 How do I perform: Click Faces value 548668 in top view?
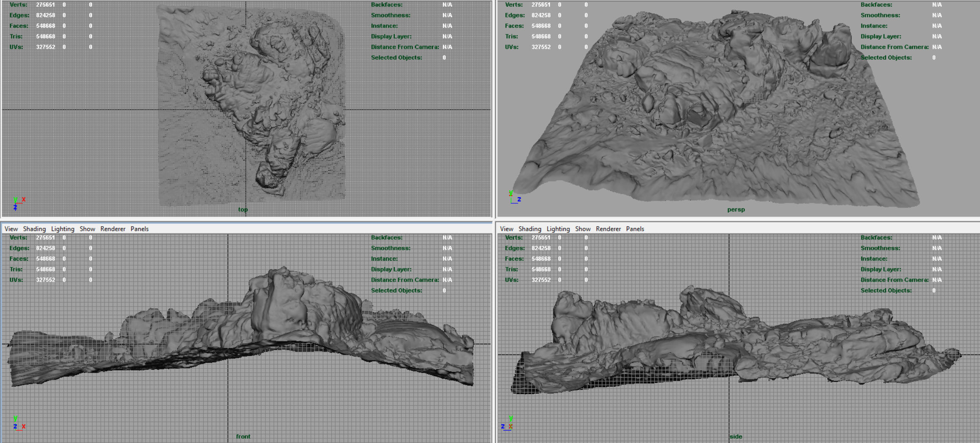pyautogui.click(x=46, y=26)
